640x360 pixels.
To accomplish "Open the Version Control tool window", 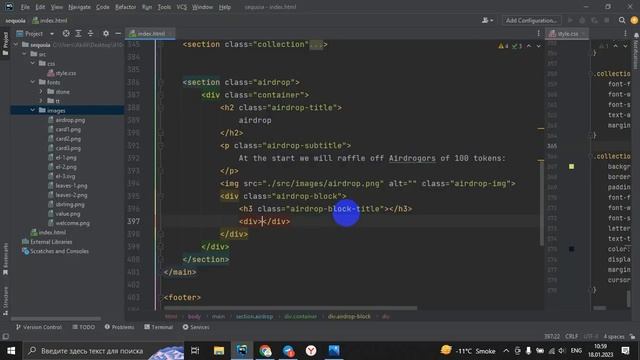I will coord(39,327).
